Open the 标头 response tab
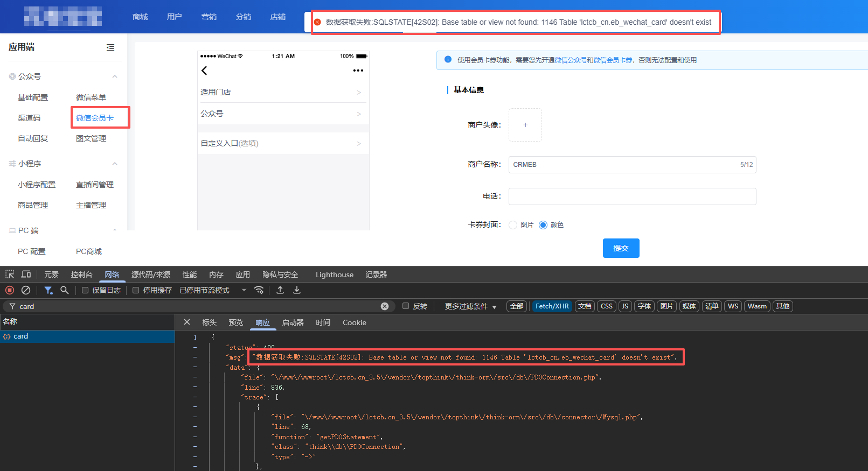Image resolution: width=868 pixels, height=471 pixels. [x=209, y=322]
